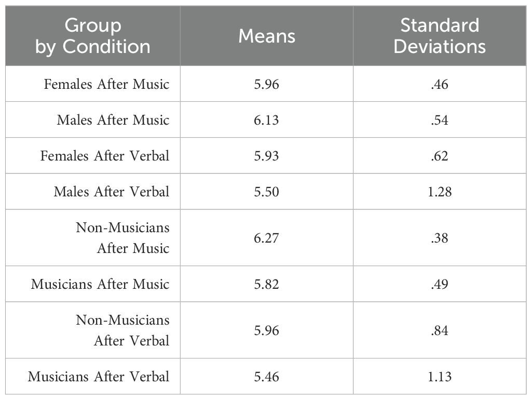Screen dimensions: 532x400
Task: Select the "Musicians After Verbal" row label
Action: pos(99,377)
